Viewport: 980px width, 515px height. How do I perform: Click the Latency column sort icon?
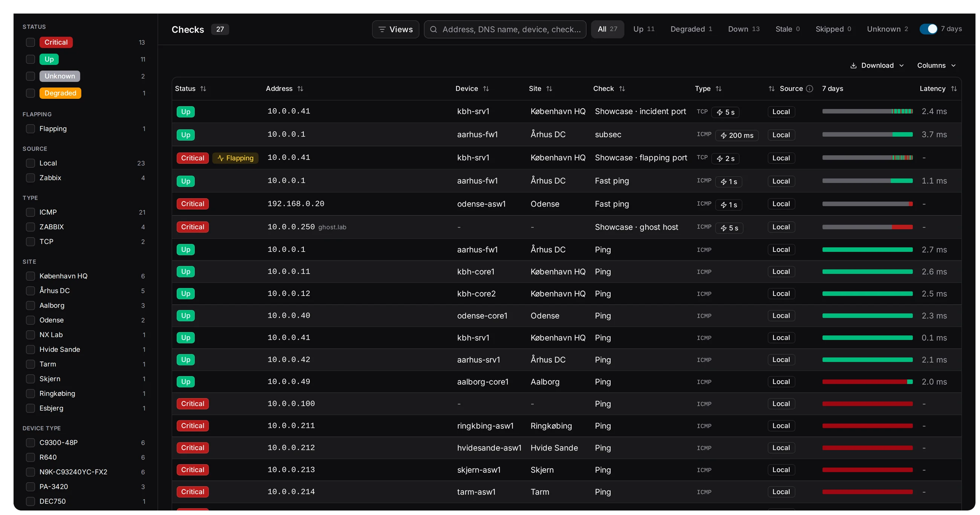click(954, 89)
